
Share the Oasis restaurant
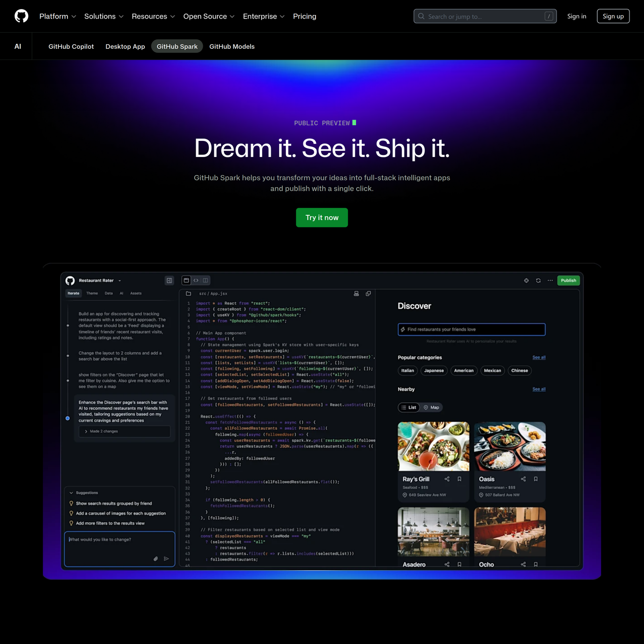[x=523, y=479]
